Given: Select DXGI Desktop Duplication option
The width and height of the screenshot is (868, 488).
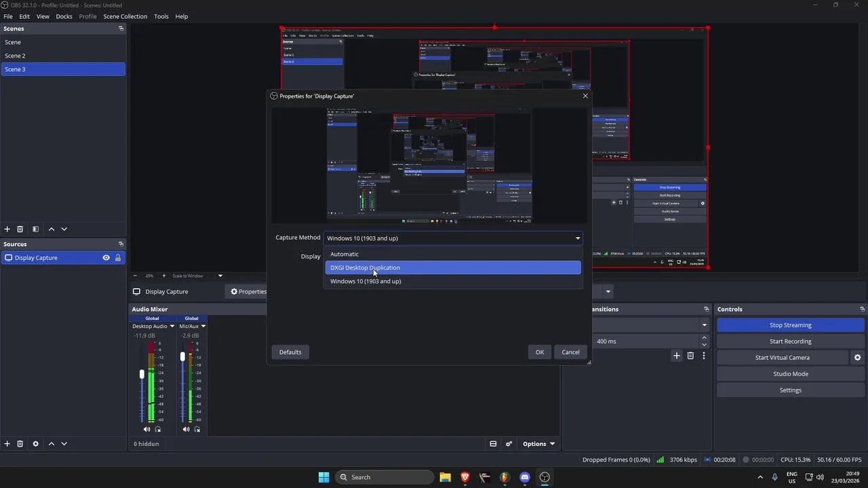Looking at the screenshot, I should point(453,268).
